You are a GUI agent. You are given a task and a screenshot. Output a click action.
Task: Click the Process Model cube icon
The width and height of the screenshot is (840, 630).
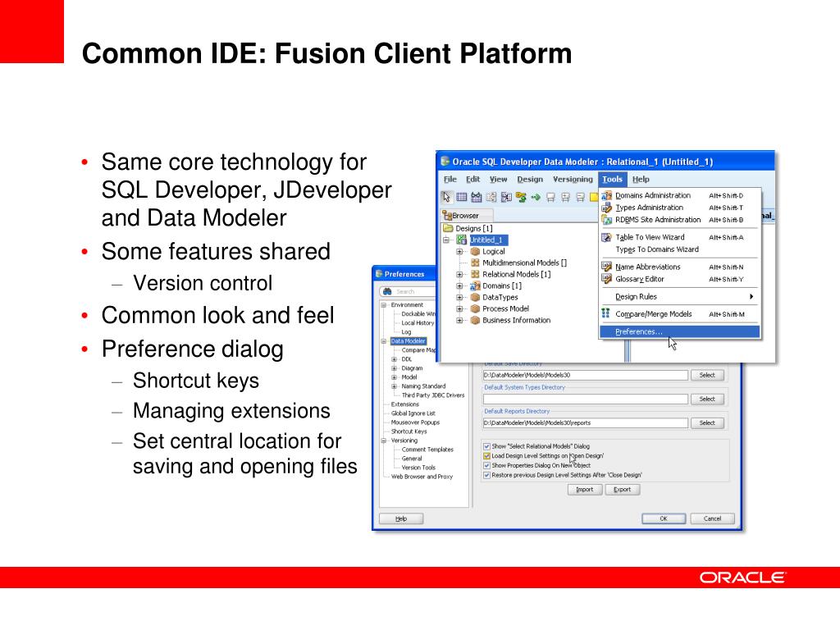click(475, 308)
